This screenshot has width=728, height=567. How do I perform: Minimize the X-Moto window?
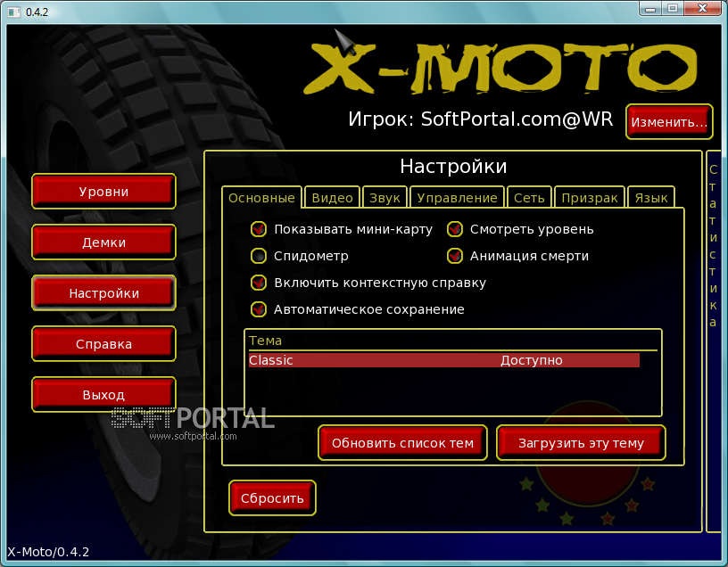coord(650,8)
